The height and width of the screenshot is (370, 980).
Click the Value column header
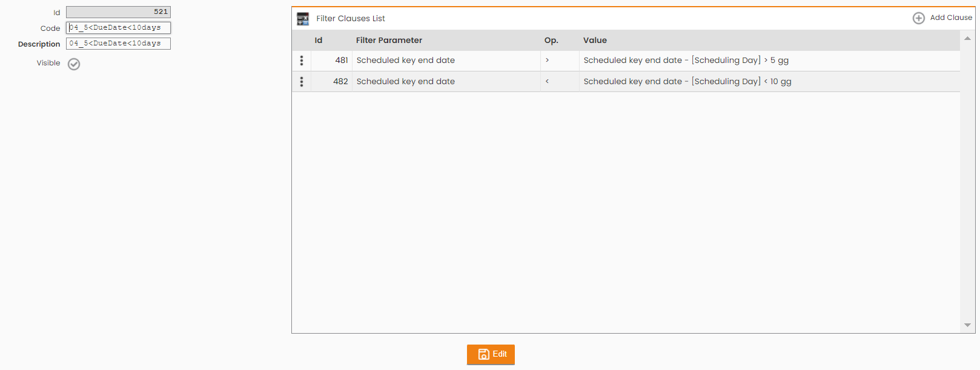tap(595, 41)
